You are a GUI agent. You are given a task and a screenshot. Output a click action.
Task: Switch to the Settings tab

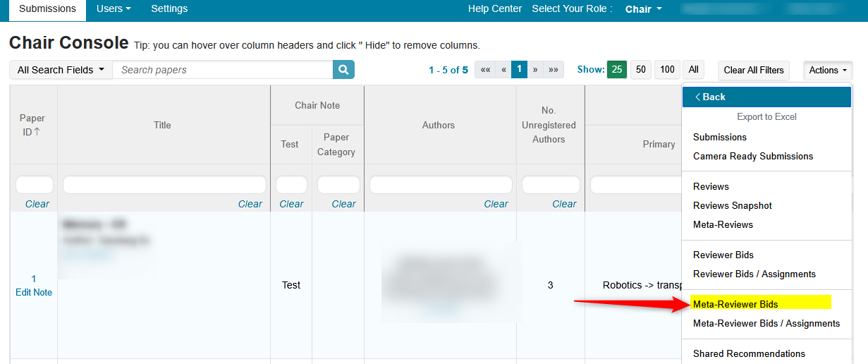tap(169, 9)
